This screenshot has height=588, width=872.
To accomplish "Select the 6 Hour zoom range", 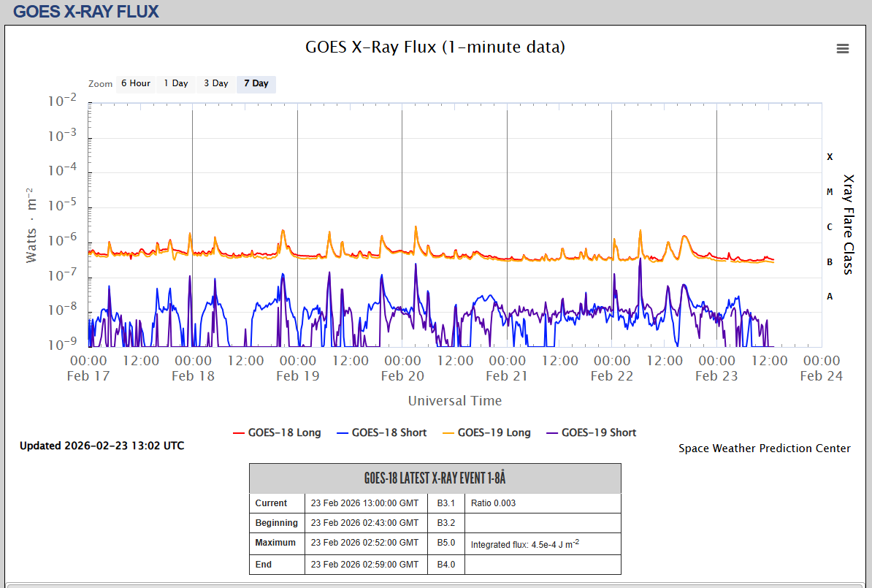I will pos(136,83).
